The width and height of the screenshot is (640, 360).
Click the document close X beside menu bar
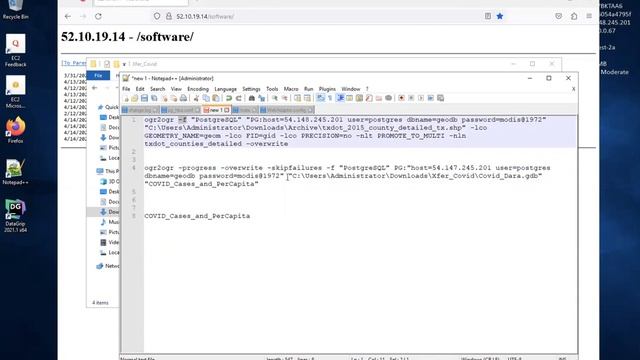point(573,89)
